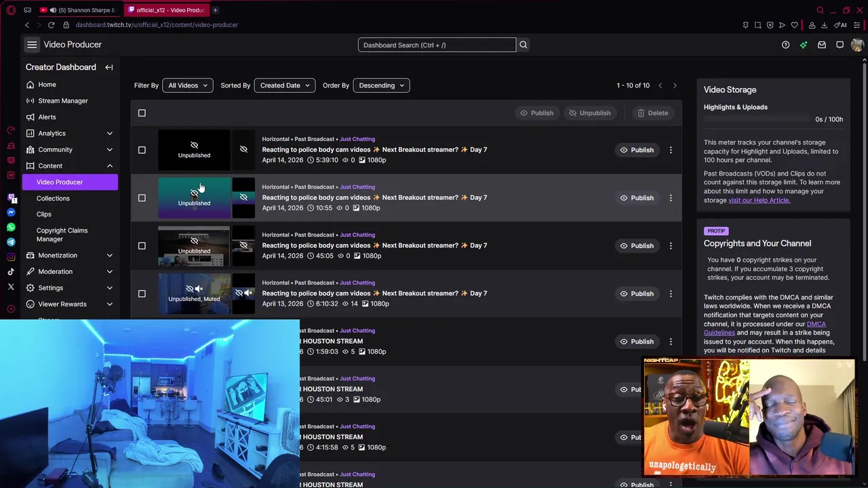The height and width of the screenshot is (488, 868).
Task: Open Stream Manager in sidebar
Action: (70, 101)
